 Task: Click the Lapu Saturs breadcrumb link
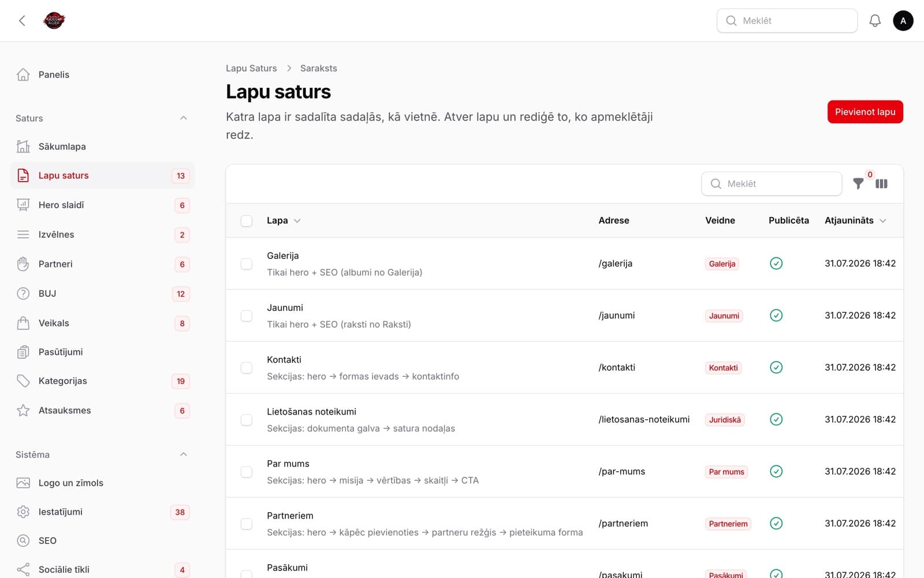pos(251,68)
